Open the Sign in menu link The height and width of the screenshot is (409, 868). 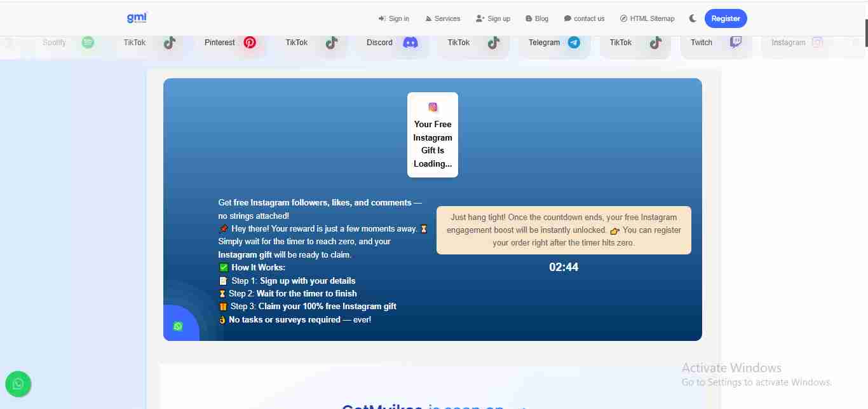[x=394, y=18]
